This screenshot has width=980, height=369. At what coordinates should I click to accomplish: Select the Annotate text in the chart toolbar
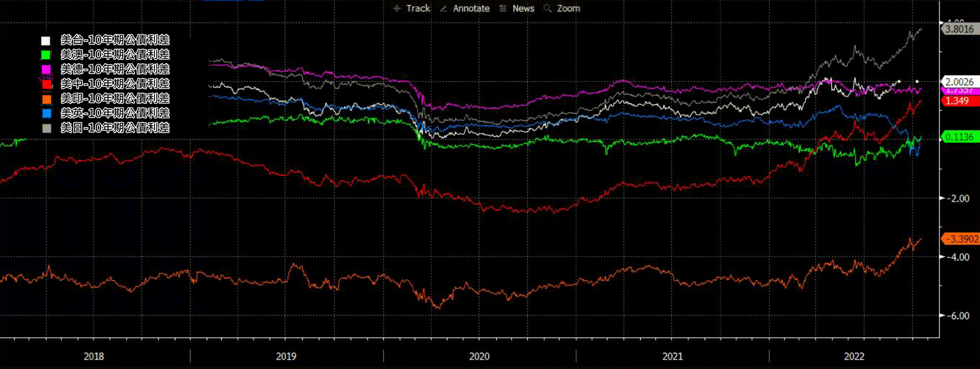point(471,8)
